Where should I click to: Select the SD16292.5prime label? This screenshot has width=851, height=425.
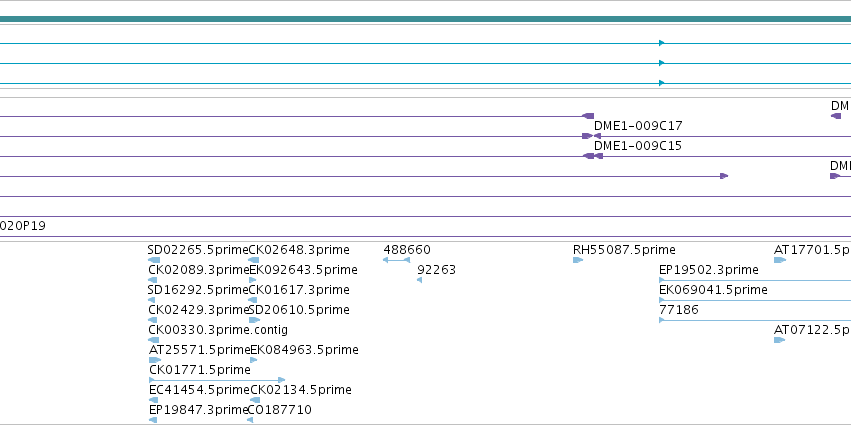198,290
